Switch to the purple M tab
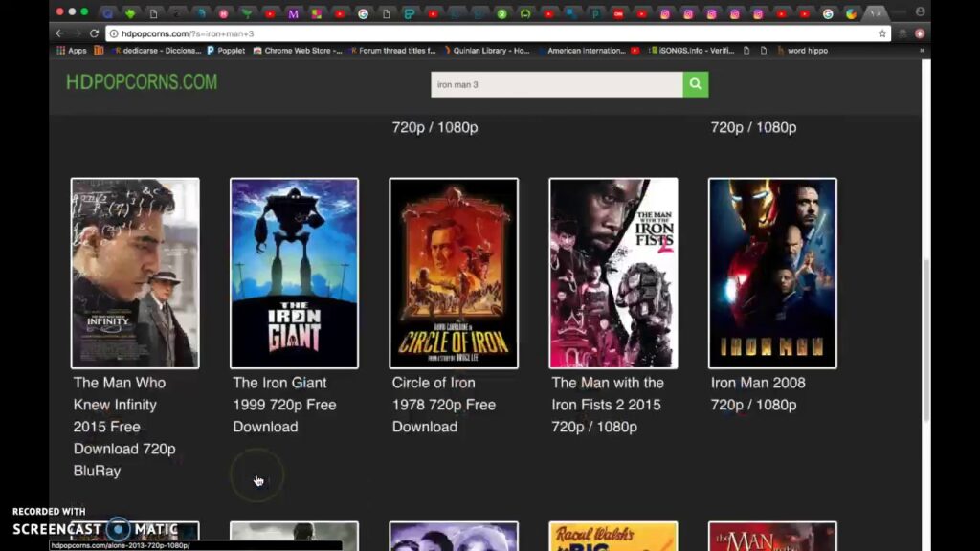Image resolution: width=980 pixels, height=551 pixels. 293,13
